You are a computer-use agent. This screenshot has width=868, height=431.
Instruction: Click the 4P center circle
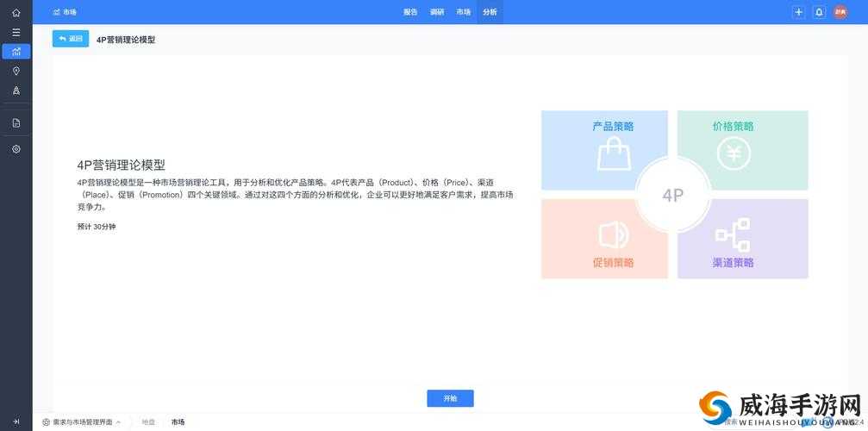click(x=673, y=196)
